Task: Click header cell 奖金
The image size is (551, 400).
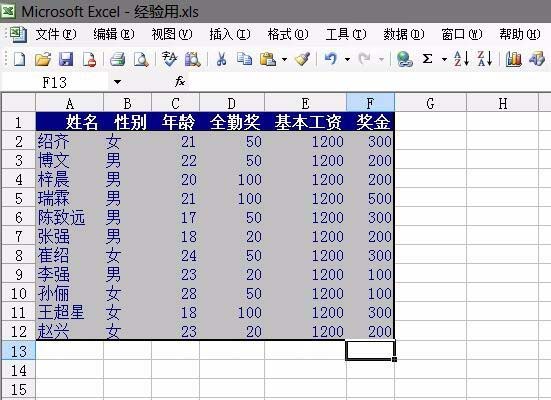Action: (370, 122)
